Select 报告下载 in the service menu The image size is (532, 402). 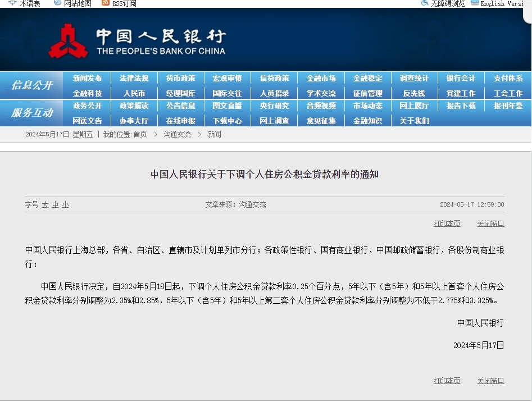click(x=461, y=106)
